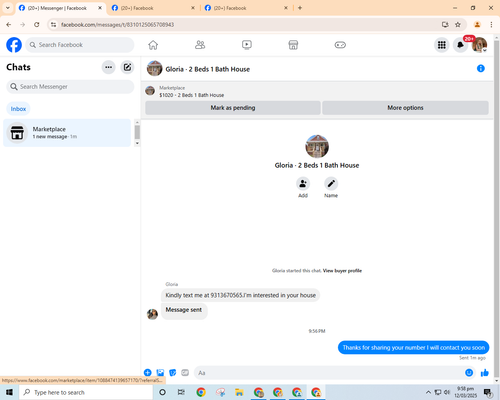Open the Chats options three-dot menu
Image resolution: width=500 pixels, height=400 pixels.
[108, 67]
